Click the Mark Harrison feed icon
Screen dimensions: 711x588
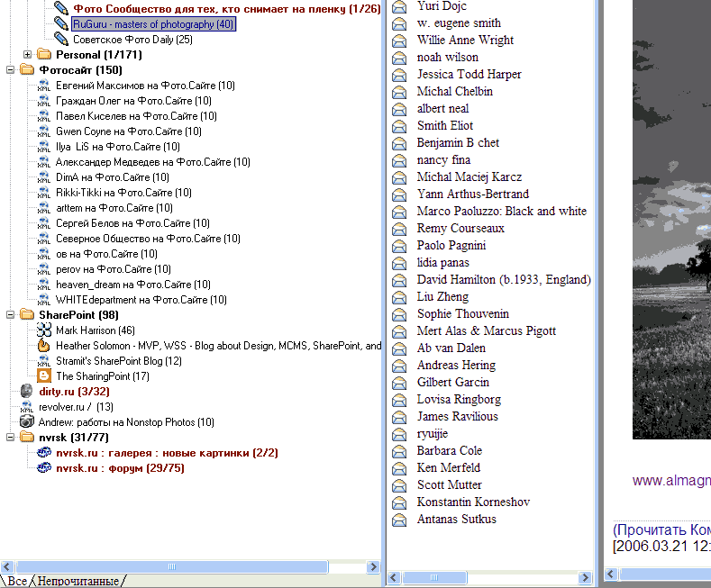[43, 330]
